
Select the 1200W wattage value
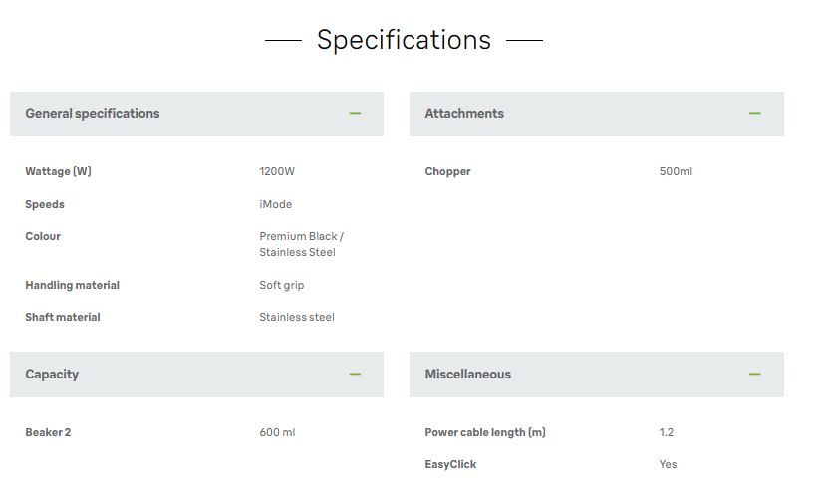(277, 171)
